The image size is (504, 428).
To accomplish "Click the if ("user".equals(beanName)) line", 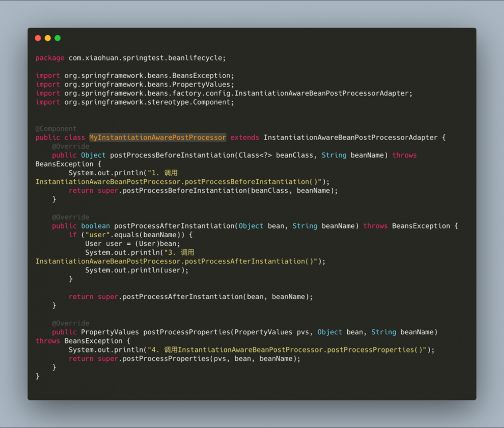I will [131, 235].
